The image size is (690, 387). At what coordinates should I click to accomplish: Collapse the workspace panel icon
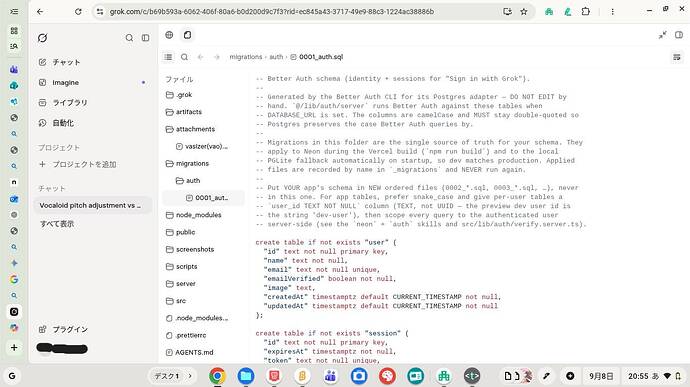(662, 35)
